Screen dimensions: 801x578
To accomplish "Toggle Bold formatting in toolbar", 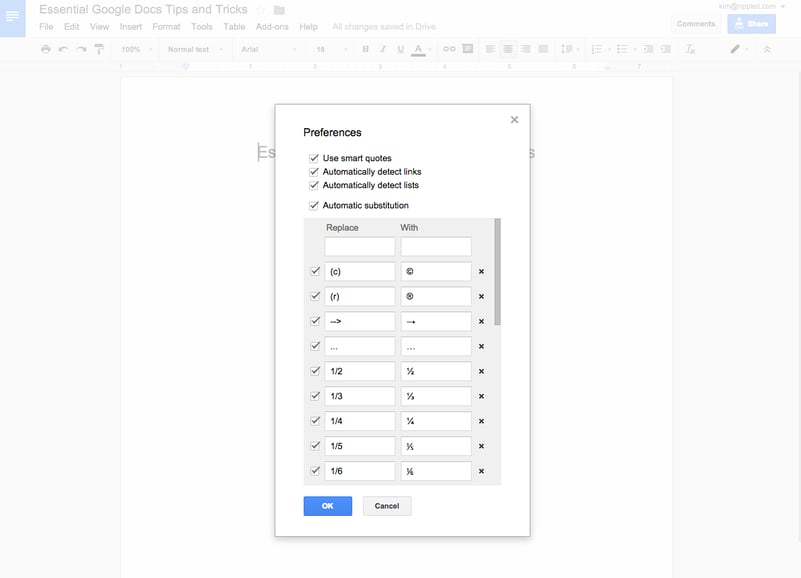I will (x=365, y=49).
